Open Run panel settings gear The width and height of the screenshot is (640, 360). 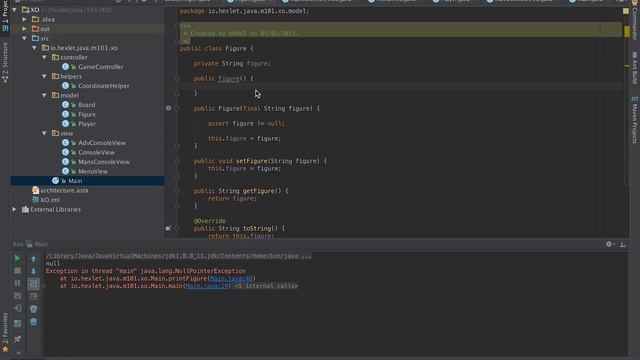click(609, 244)
